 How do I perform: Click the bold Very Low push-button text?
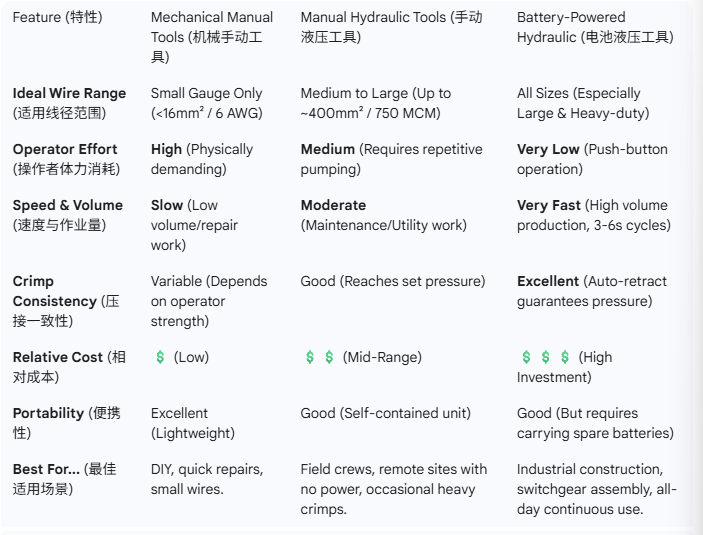[548, 149]
